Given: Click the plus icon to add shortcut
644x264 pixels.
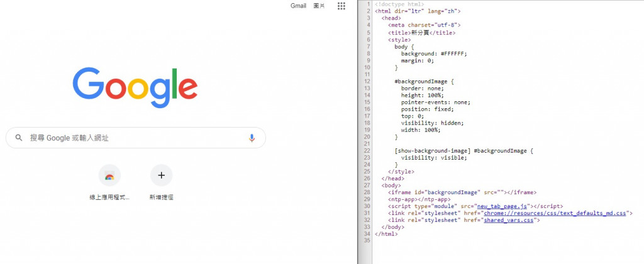Looking at the screenshot, I should coord(162,175).
